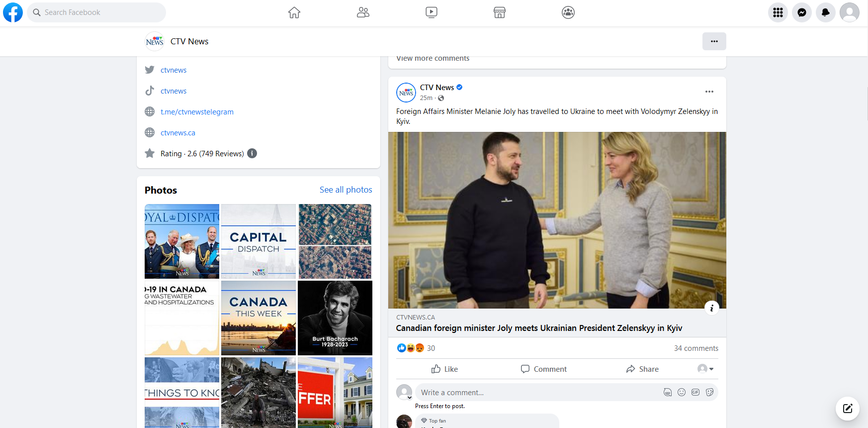
Task: Click the CTV News post avatar
Action: 406,93
